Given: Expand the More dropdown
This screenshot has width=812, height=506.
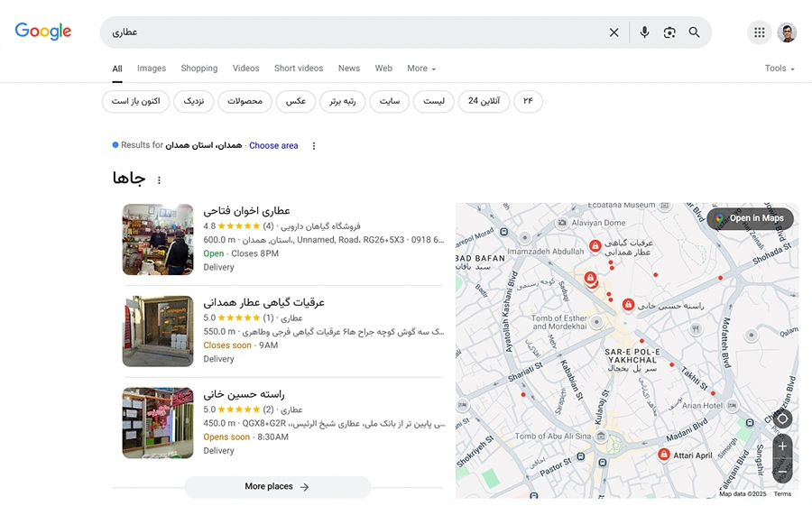Looking at the screenshot, I should pos(421,69).
